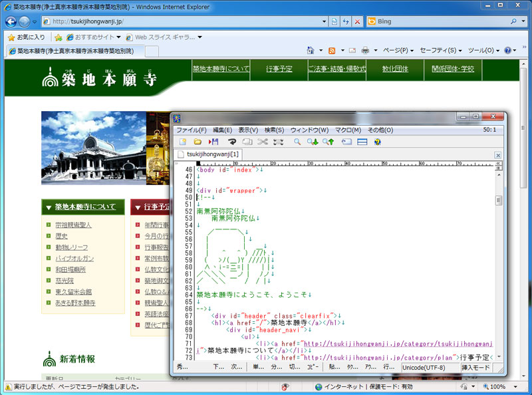The height and width of the screenshot is (395, 532).
Task: Click the blue IE Help icon
Action: click(507, 51)
